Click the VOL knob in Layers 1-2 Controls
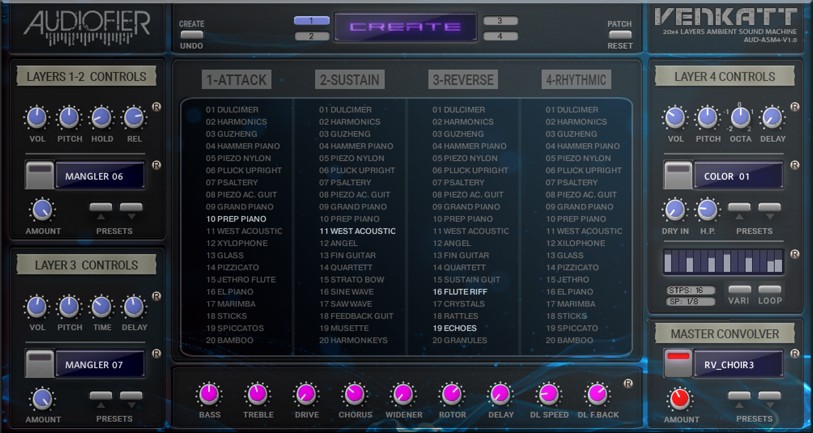The image size is (813, 433). click(x=37, y=118)
